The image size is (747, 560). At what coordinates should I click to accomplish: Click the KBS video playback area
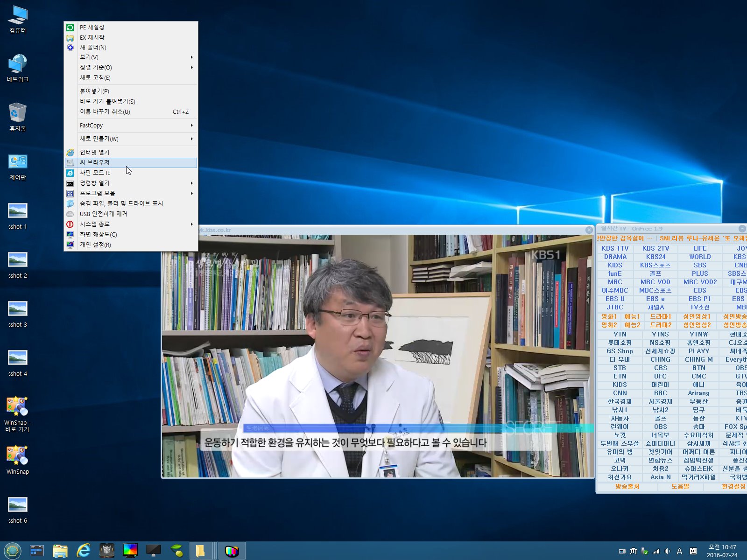click(378, 356)
